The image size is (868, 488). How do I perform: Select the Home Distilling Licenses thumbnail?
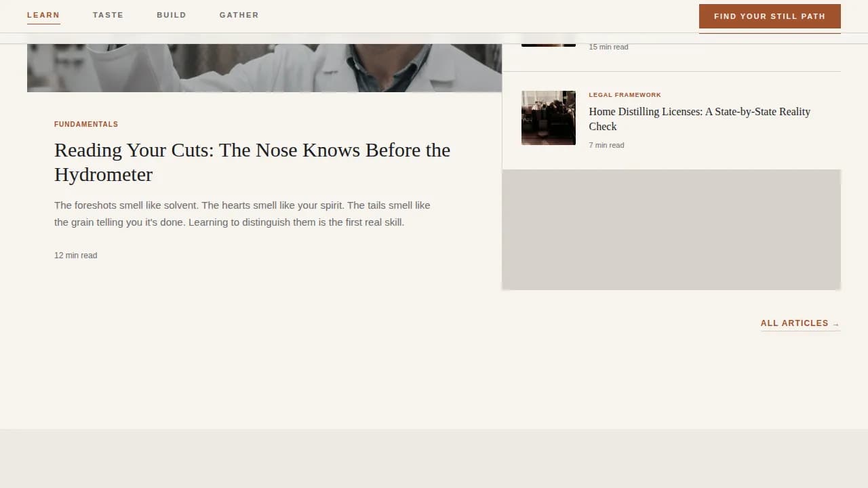point(549,118)
